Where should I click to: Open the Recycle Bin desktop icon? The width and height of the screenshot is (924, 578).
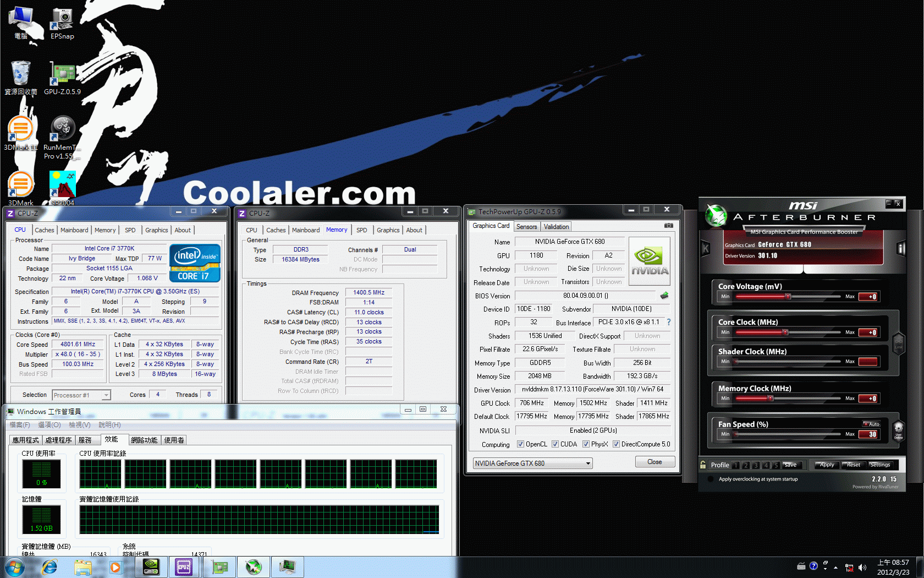[x=21, y=78]
